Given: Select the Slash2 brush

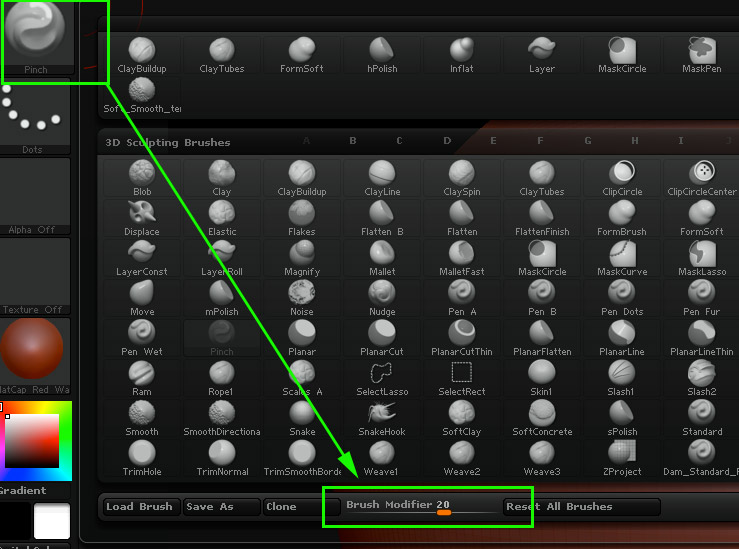Looking at the screenshot, I should pyautogui.click(x=701, y=378).
